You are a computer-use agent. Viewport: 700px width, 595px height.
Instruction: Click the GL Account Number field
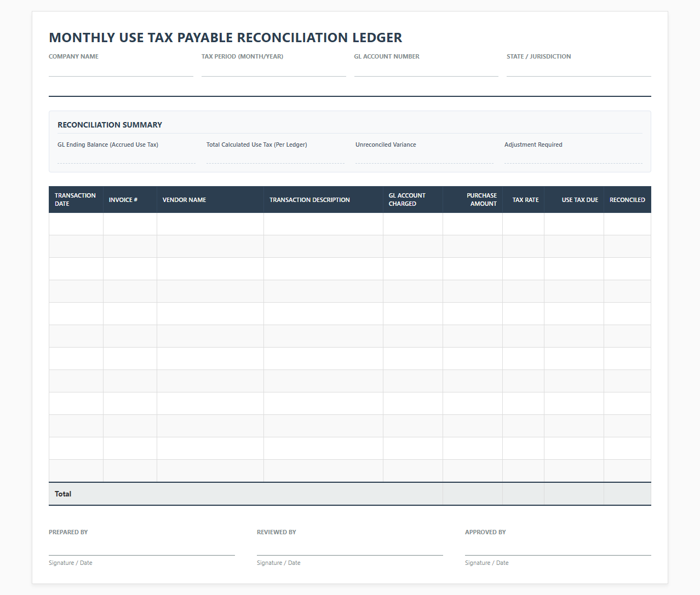[x=426, y=70]
